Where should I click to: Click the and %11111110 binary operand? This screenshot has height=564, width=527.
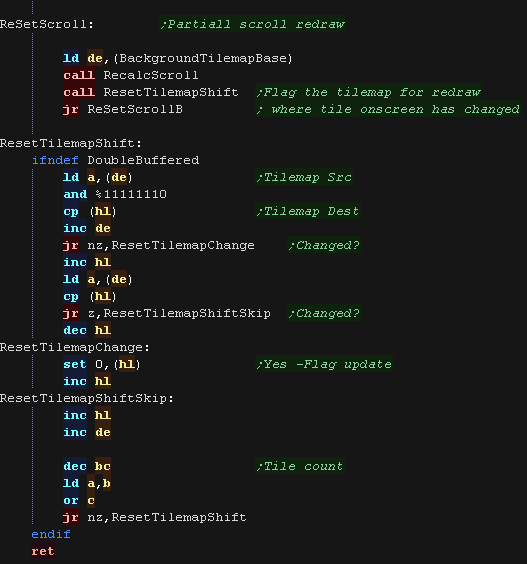(x=131, y=195)
